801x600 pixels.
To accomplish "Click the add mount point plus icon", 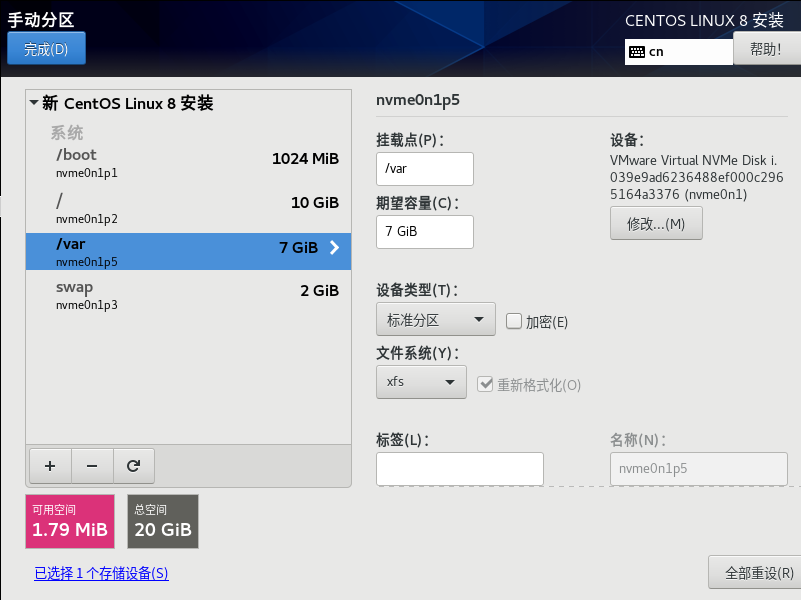I will (x=50, y=466).
